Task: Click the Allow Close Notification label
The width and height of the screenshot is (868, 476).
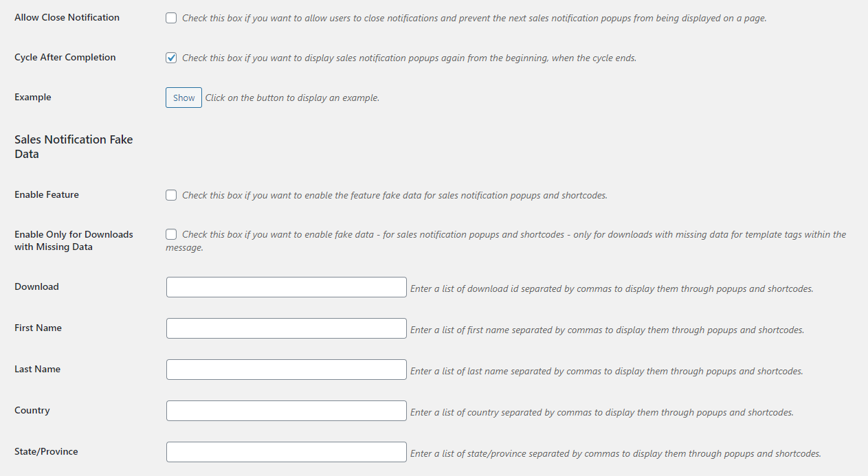Action: click(67, 17)
